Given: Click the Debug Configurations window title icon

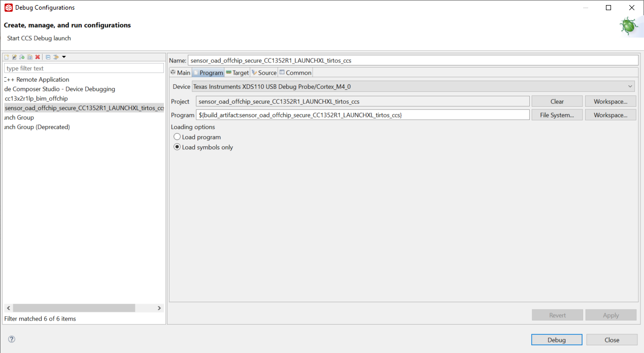Looking at the screenshot, I should (9, 8).
